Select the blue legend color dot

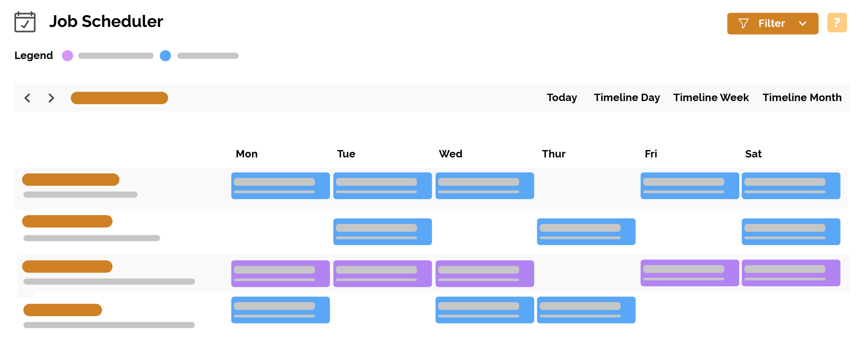pos(165,56)
